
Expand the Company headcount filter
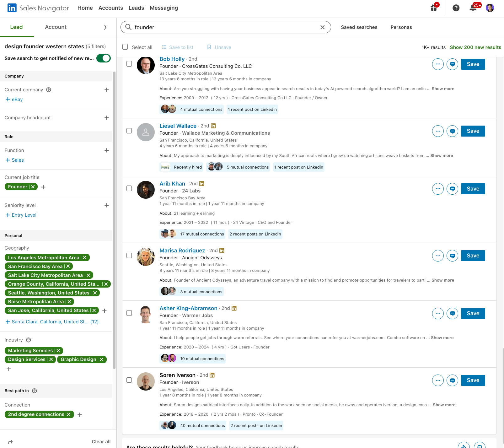coord(107,118)
